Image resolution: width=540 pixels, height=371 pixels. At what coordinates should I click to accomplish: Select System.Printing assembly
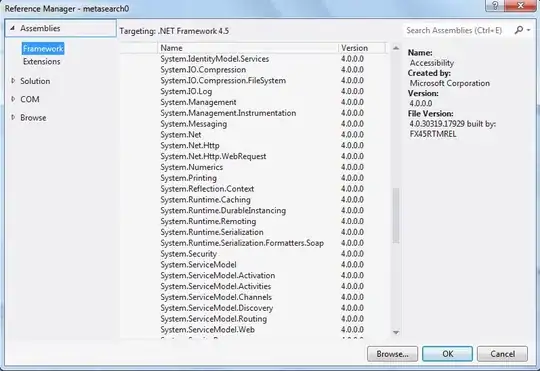click(255, 178)
